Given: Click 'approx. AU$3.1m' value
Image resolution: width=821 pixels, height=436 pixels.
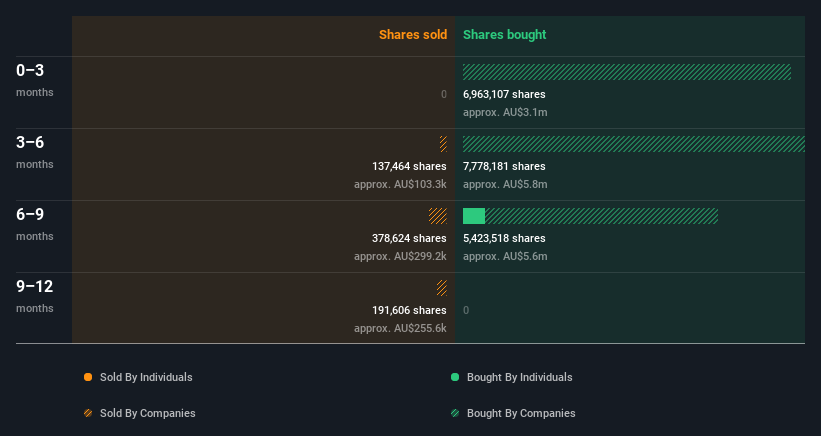Looking at the screenshot, I should tap(505, 113).
